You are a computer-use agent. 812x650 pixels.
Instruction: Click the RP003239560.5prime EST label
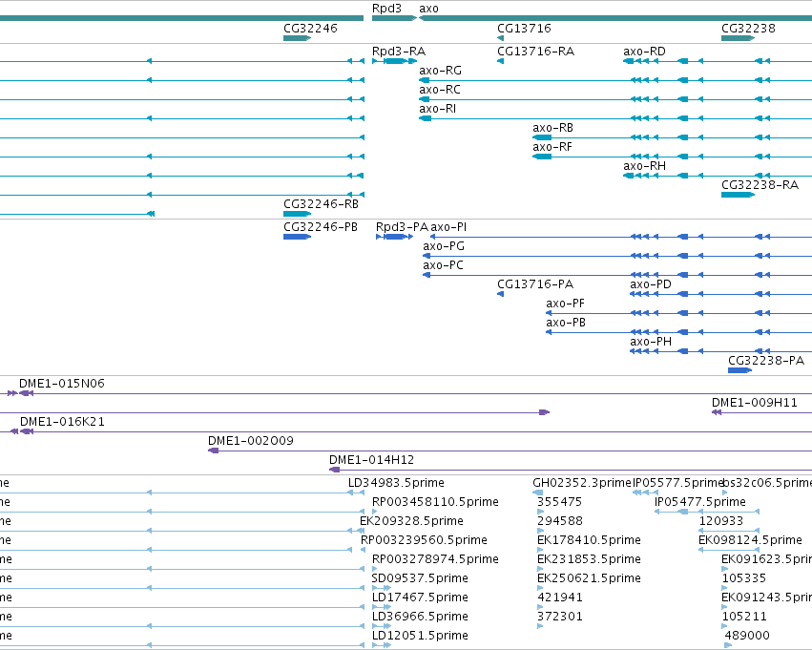click(424, 540)
